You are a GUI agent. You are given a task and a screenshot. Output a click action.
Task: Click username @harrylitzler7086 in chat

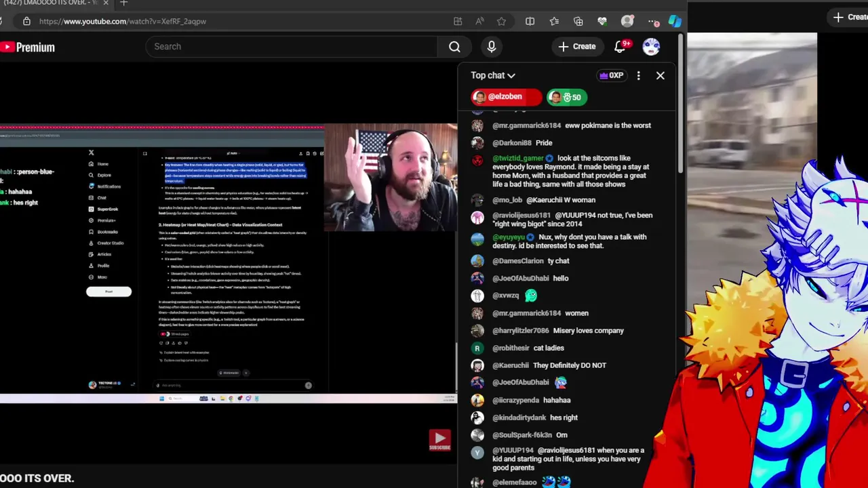click(x=521, y=331)
